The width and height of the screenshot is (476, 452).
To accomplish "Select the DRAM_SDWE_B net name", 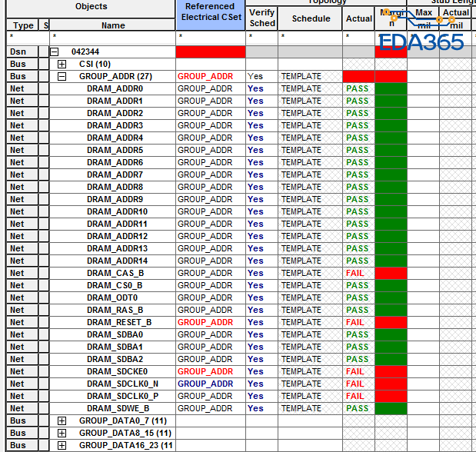I will click(118, 409).
